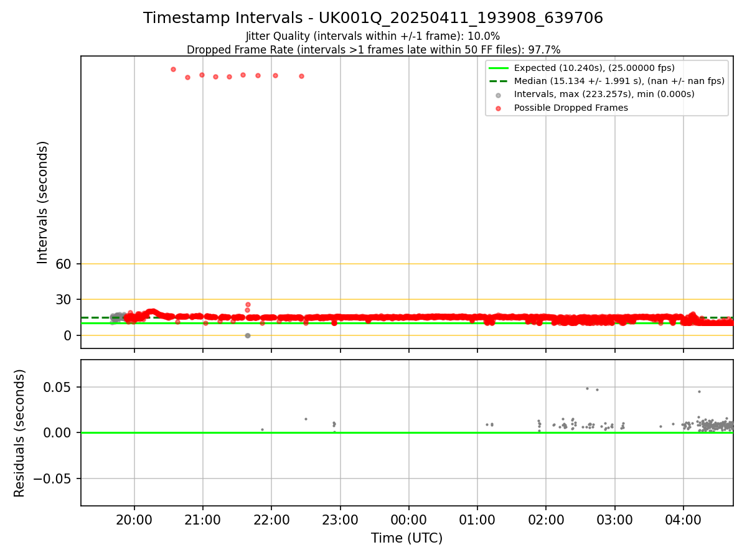
Task: Click legend entry 'Intervals, max (223.257s), min (0.000s)'
Action: tap(604, 95)
